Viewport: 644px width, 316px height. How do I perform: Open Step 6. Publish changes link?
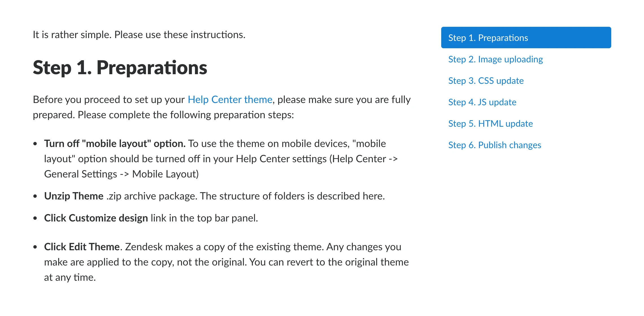(495, 145)
